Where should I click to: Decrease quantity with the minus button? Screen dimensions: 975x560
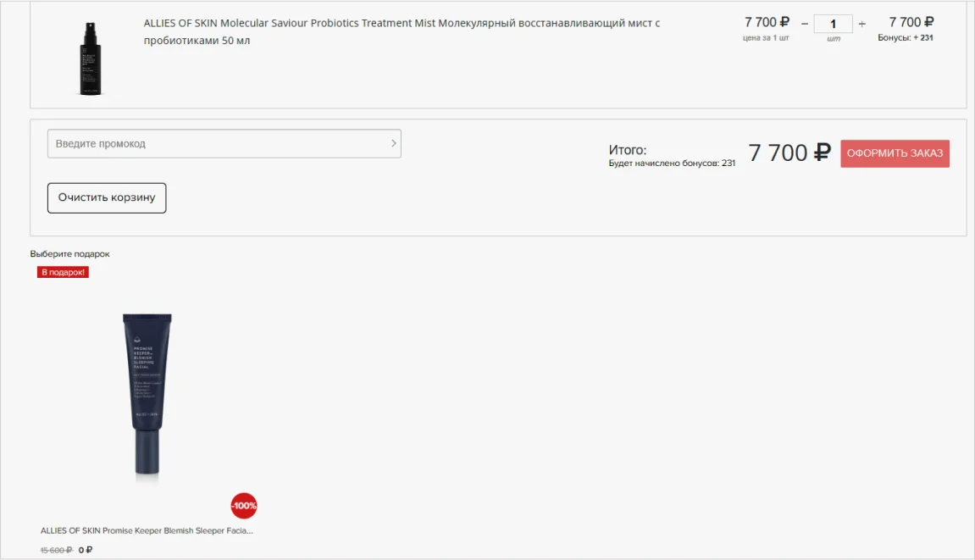(x=805, y=25)
